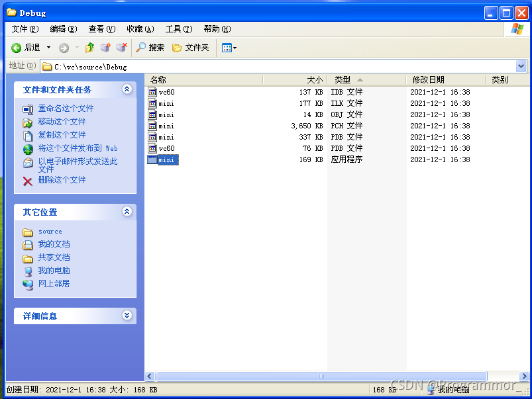Open the 编辑 menu
532x399 pixels.
[64, 29]
